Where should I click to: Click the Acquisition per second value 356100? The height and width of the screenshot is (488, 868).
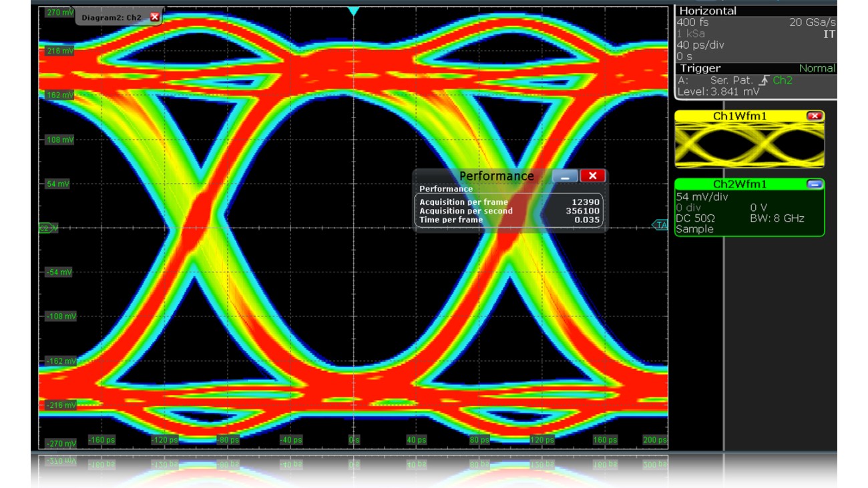pos(584,210)
